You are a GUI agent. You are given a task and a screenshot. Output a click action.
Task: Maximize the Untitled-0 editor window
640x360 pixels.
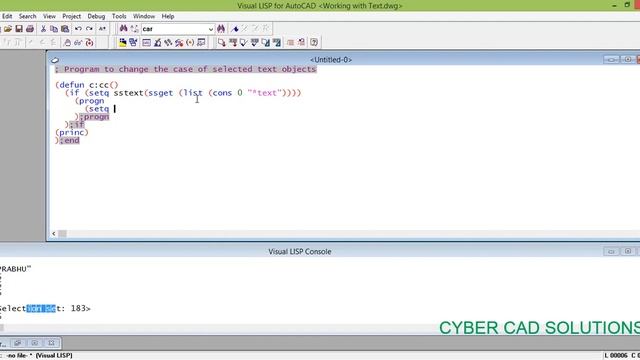coord(628,60)
